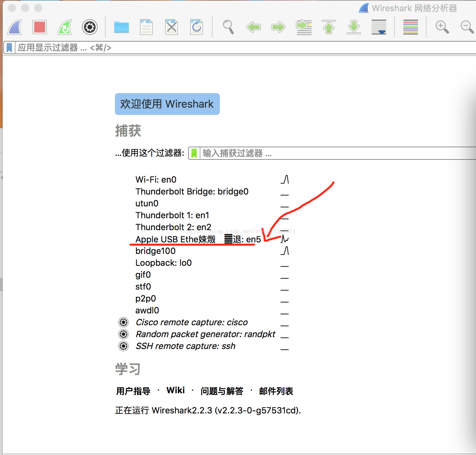Viewport: 476px width, 455px height.
Task: Open settings gear for SSH remote capture
Action: [123, 346]
